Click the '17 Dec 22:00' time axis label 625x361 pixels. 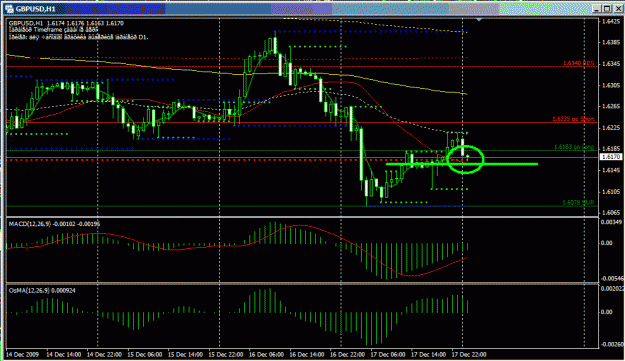click(x=469, y=355)
